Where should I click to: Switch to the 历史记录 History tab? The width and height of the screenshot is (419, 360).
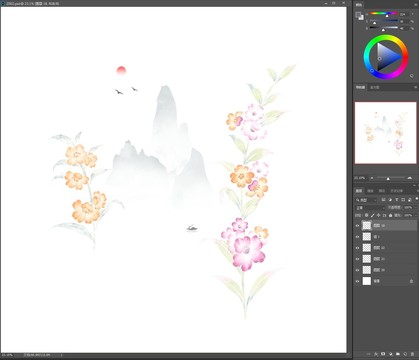(397, 191)
